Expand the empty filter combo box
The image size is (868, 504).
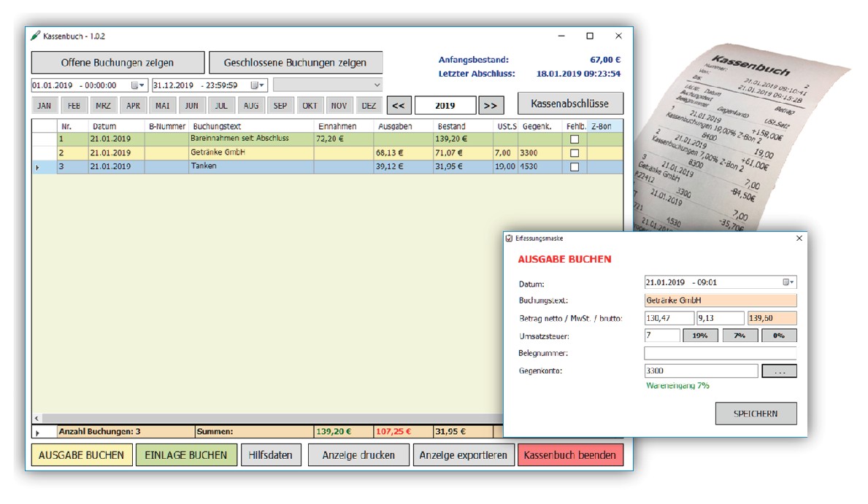(x=377, y=85)
